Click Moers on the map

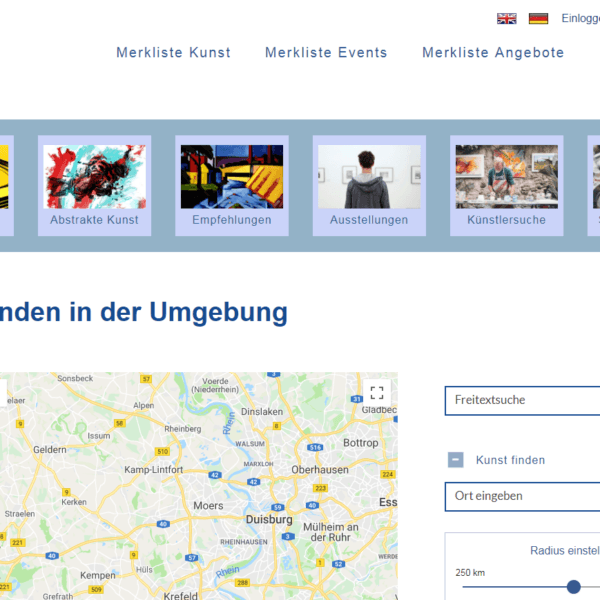pyautogui.click(x=208, y=505)
